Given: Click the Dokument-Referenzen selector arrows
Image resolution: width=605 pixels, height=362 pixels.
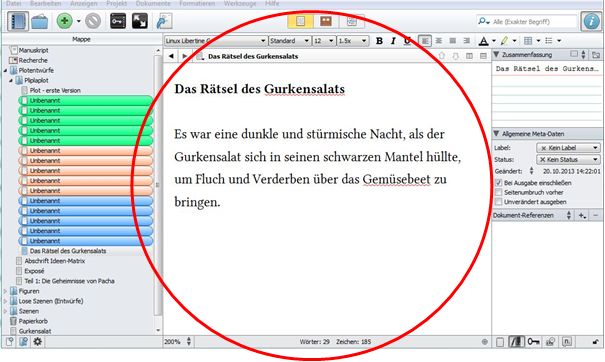Looking at the screenshot, I should tap(568, 215).
